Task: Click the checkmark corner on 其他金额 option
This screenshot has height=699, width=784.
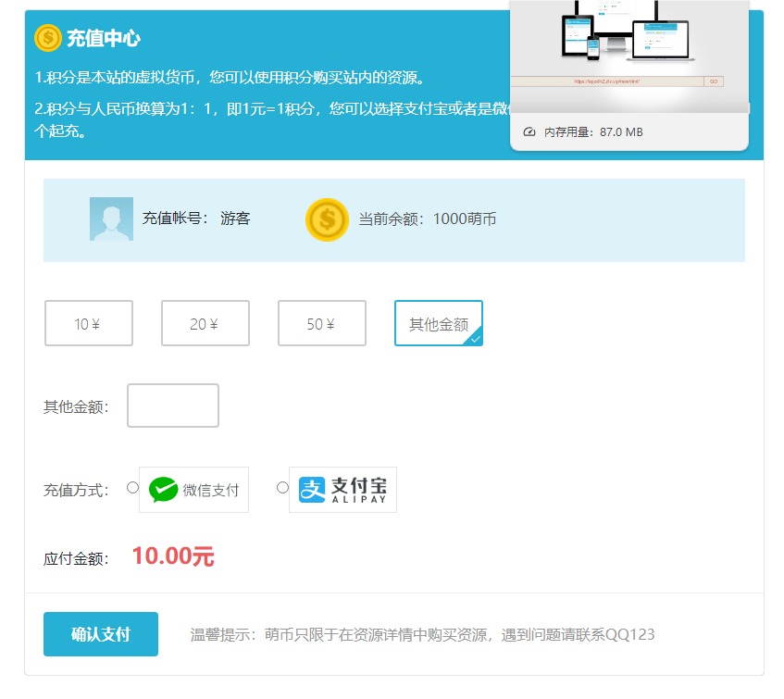Action: [x=474, y=339]
